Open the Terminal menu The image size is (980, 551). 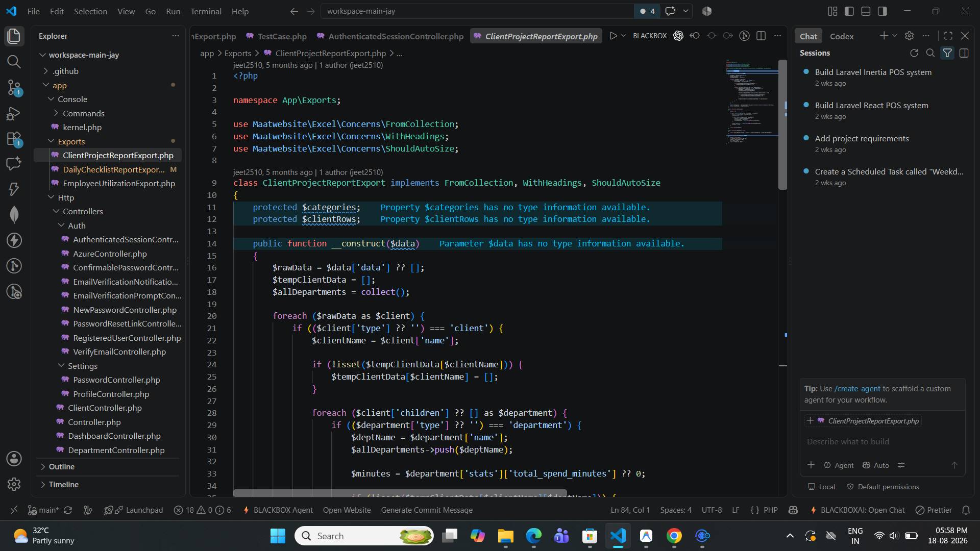pyautogui.click(x=206, y=11)
